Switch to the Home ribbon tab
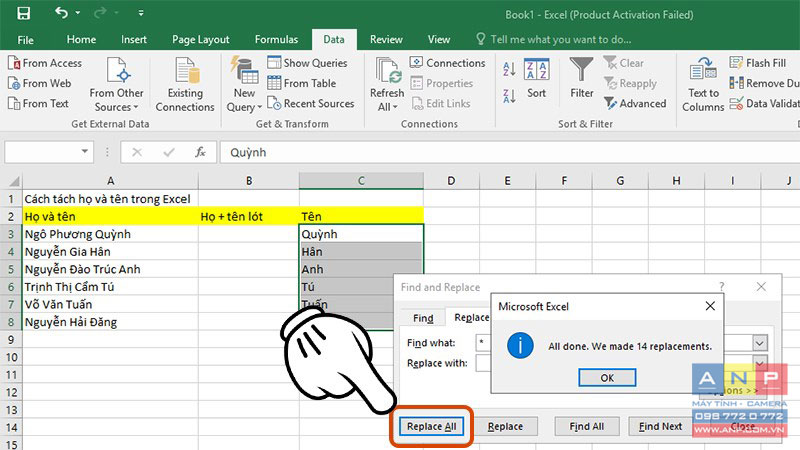The height and width of the screenshot is (450, 800). coord(81,39)
